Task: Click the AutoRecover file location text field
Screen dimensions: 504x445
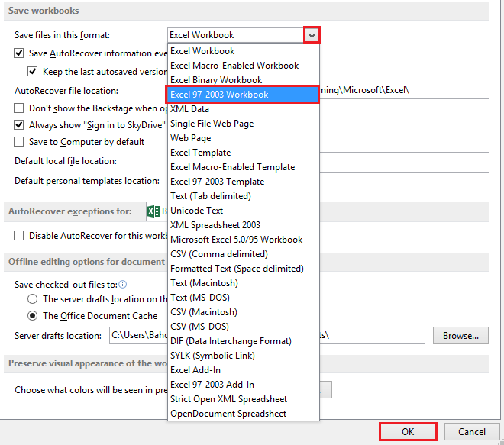Action: (404, 90)
